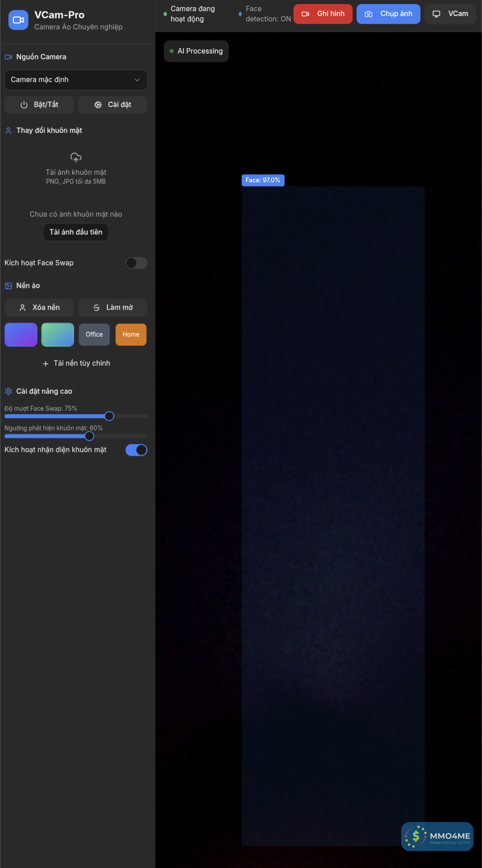
Task: Select the Home background preset
Action: point(131,335)
